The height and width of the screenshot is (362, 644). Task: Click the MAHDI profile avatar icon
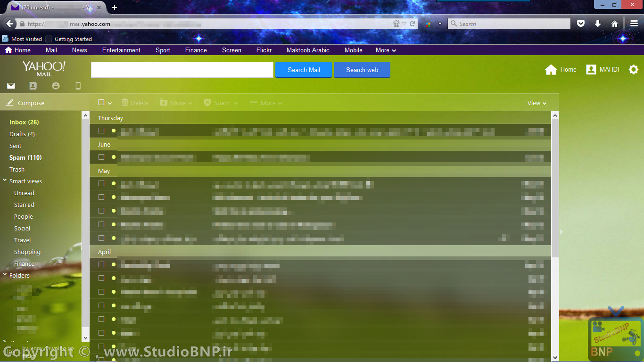591,70
